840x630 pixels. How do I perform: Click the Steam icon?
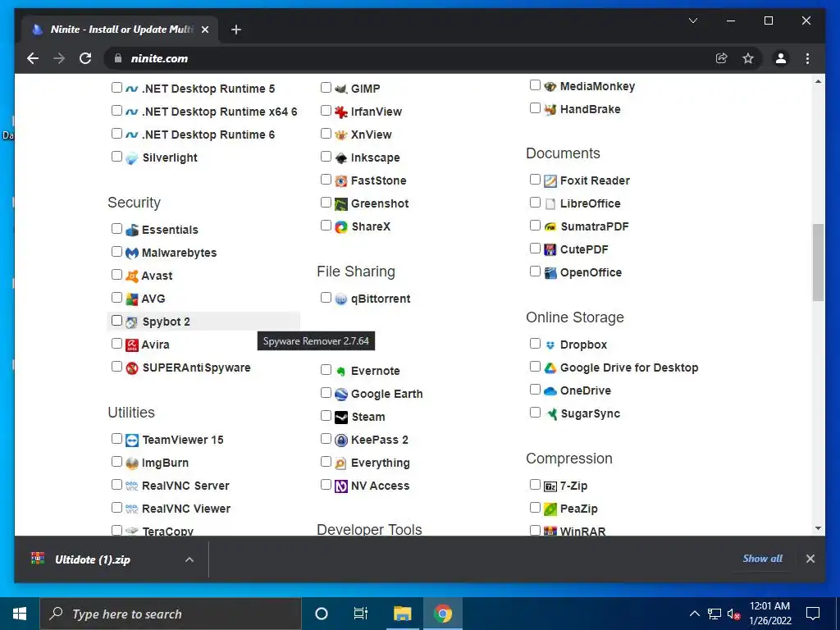pyautogui.click(x=340, y=418)
